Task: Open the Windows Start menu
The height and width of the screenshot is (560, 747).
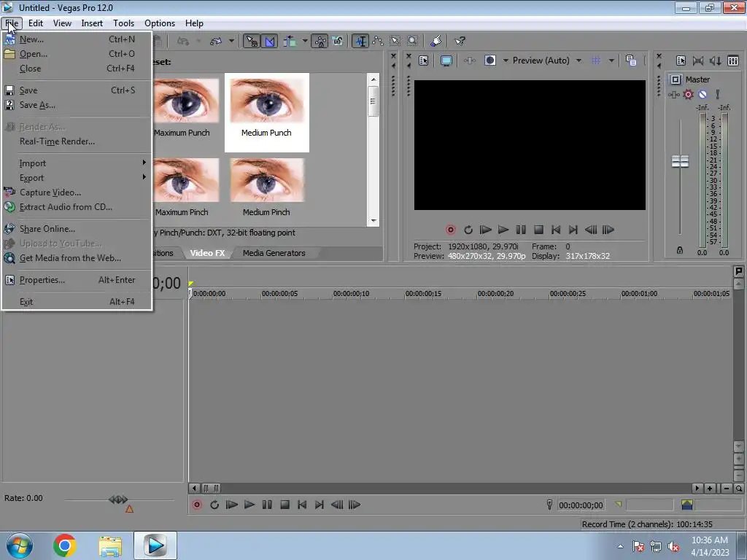Action: (x=20, y=545)
